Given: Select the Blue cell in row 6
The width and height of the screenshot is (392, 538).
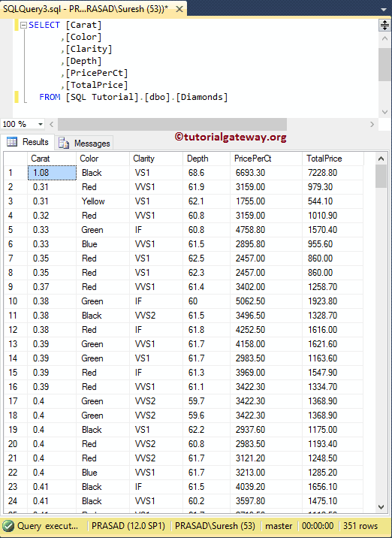Looking at the screenshot, I should (x=103, y=244).
